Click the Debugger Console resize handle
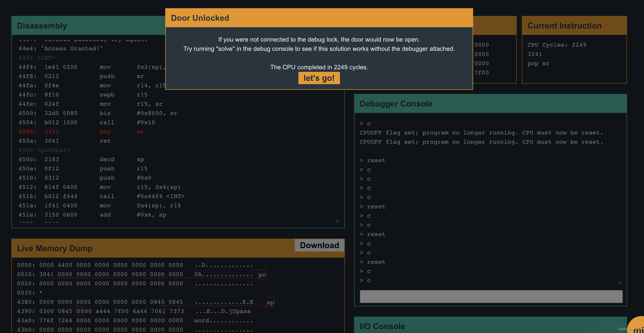Image resolution: width=644 pixels, height=333 pixels. click(x=619, y=283)
